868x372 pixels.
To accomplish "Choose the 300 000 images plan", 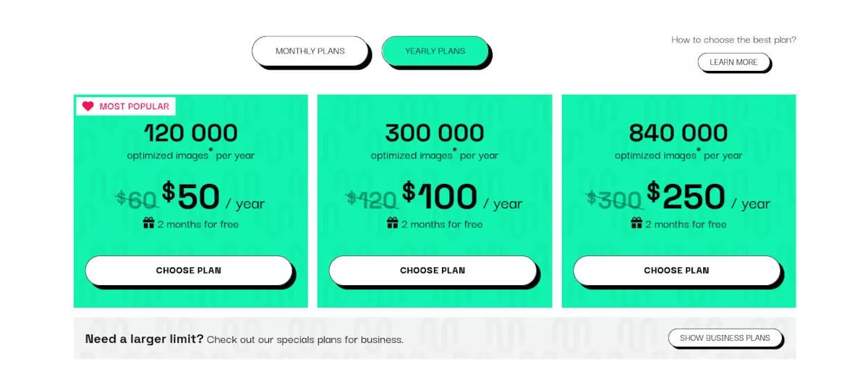I will click(x=433, y=271).
